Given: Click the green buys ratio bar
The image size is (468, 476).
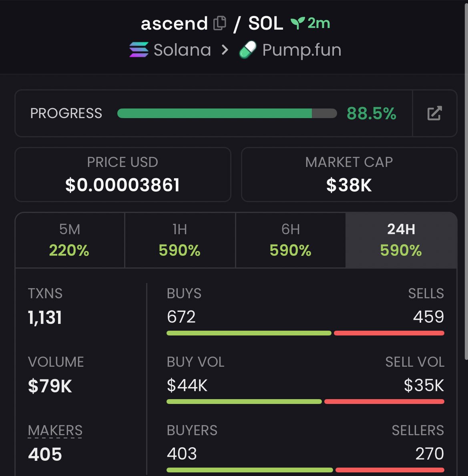Looking at the screenshot, I should click(249, 333).
